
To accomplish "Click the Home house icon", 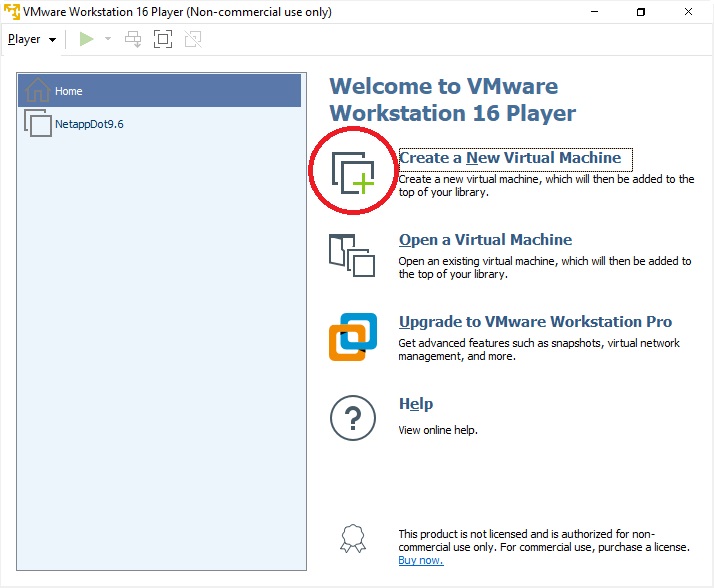I will click(37, 90).
